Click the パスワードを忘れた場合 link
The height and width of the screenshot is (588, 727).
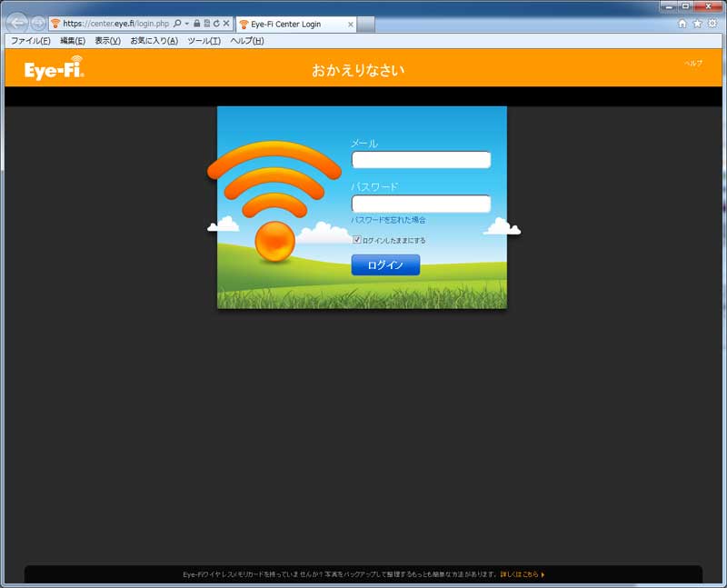tap(389, 220)
